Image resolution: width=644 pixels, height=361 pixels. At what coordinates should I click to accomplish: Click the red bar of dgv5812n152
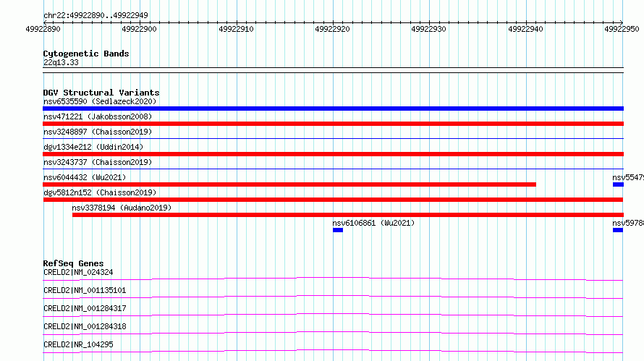(x=333, y=200)
